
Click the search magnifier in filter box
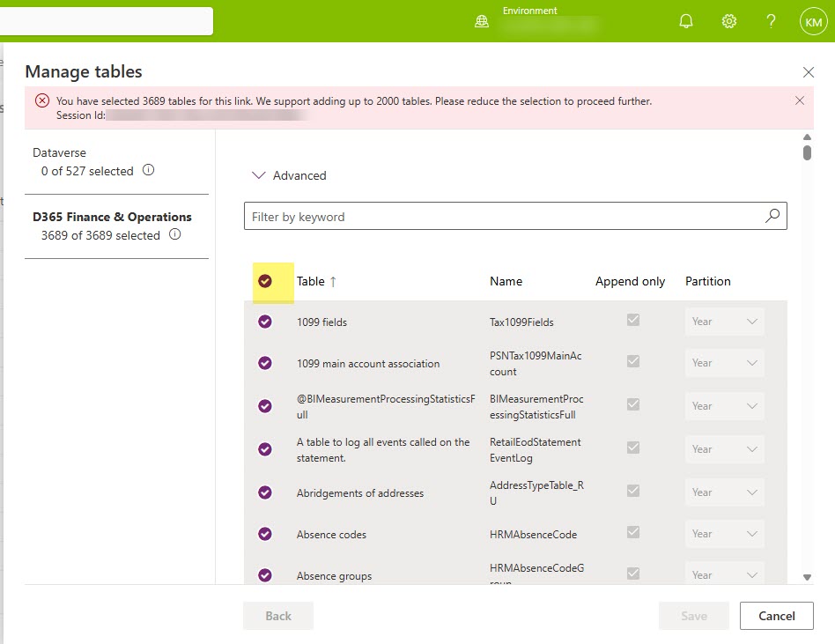coord(772,216)
